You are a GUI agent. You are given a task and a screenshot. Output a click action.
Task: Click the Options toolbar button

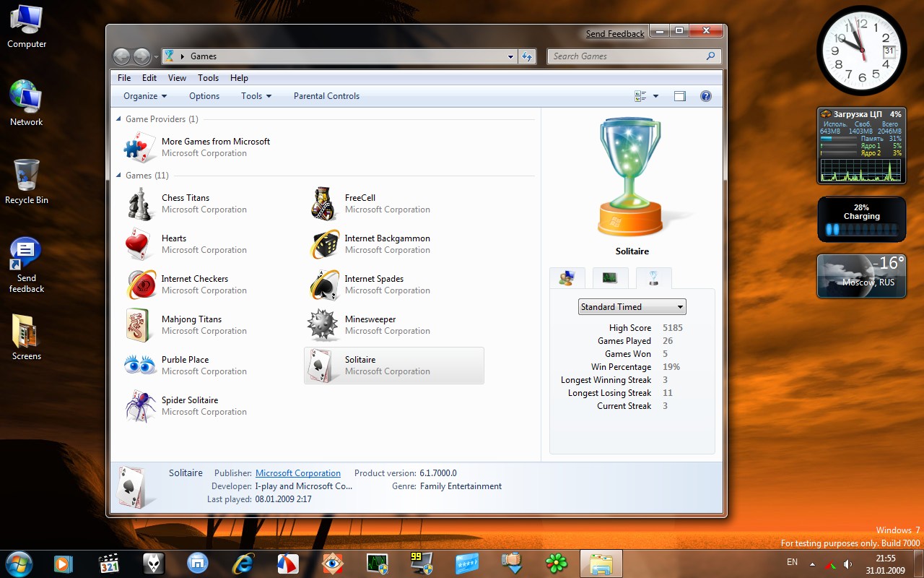click(204, 96)
